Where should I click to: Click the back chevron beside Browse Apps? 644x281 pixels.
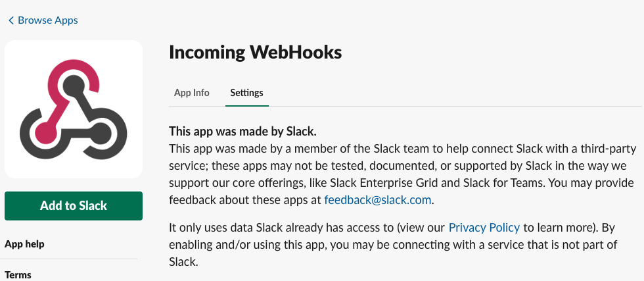coord(11,20)
